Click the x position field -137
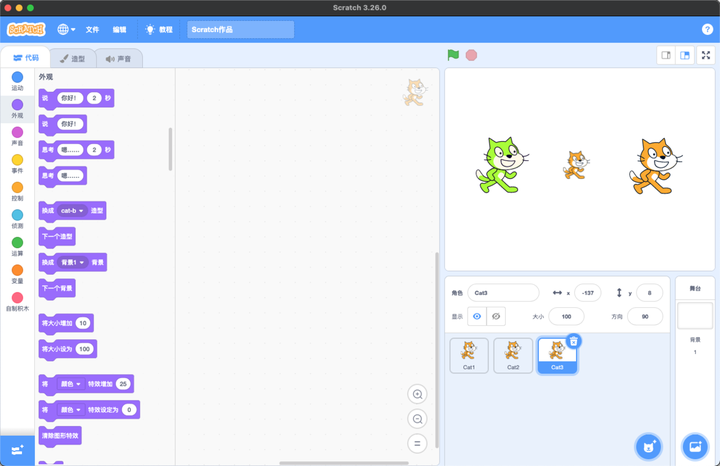Screen dimensions: 720x466 pyautogui.click(x=588, y=293)
